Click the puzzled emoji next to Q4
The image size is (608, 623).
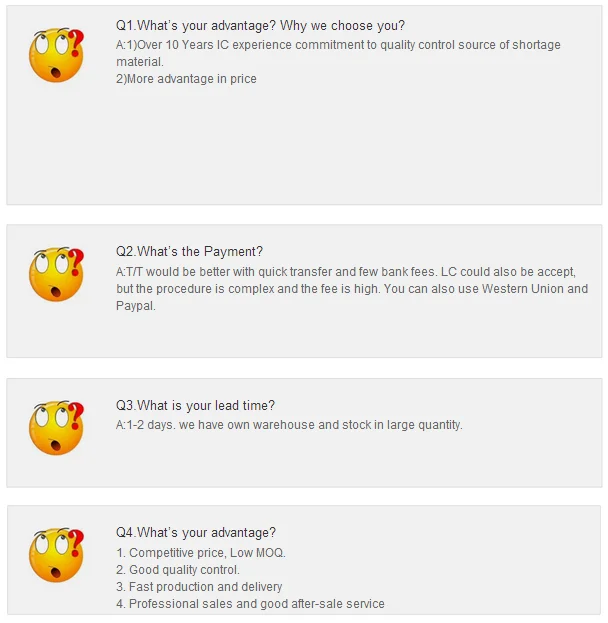[56, 555]
